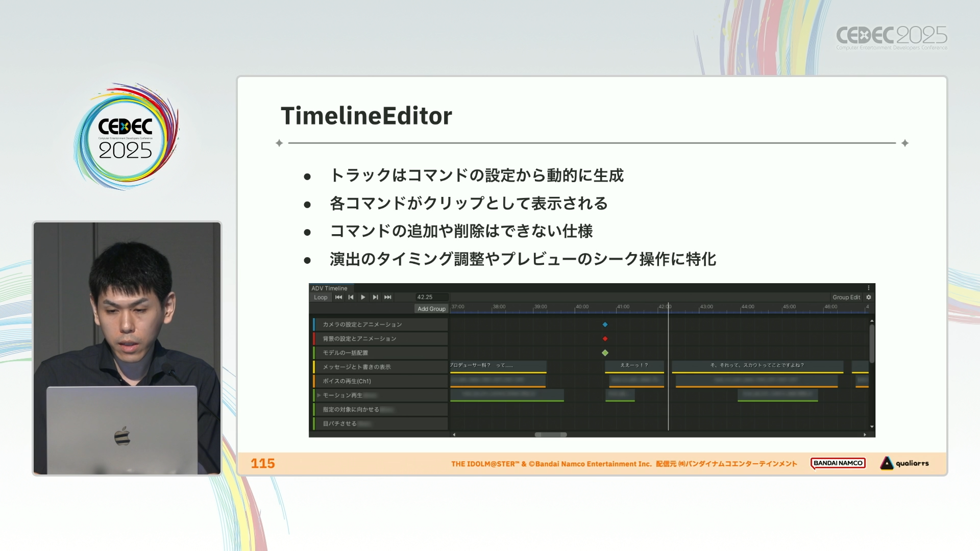This screenshot has width=980, height=551.
Task: Jump to timeline start with skip-back icon
Action: (x=338, y=297)
